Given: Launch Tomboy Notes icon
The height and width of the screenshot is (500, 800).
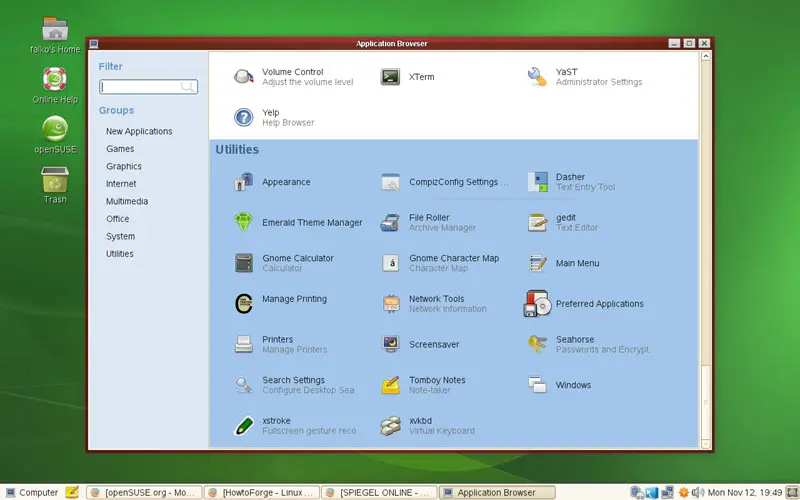Looking at the screenshot, I should point(390,385).
